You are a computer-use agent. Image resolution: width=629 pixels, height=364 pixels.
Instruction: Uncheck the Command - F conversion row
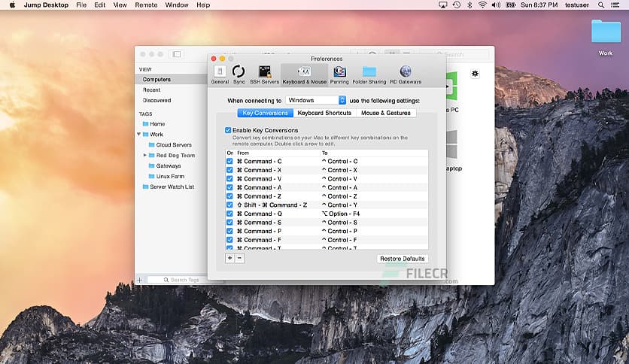click(229, 240)
